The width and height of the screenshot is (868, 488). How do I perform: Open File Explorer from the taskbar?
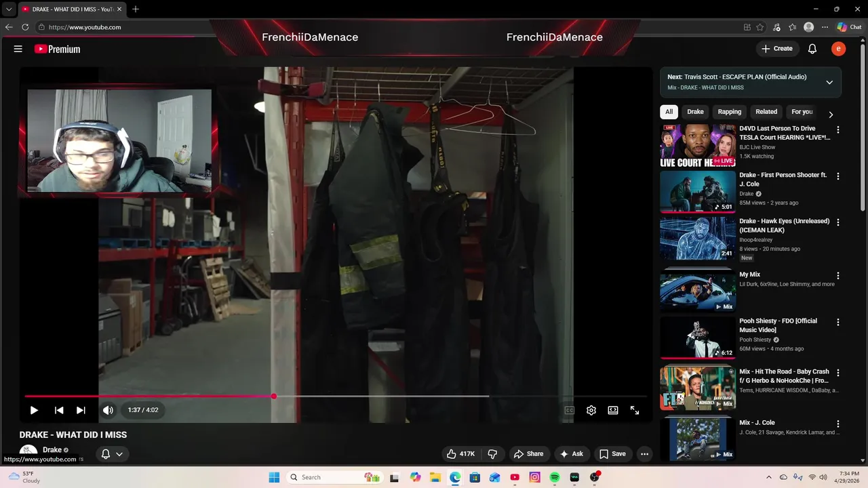(435, 477)
